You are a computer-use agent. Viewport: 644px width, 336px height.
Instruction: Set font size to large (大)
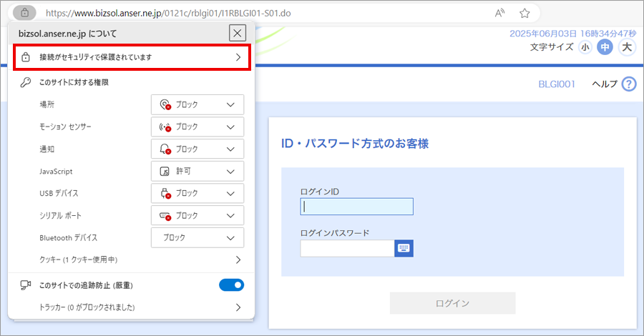(627, 47)
